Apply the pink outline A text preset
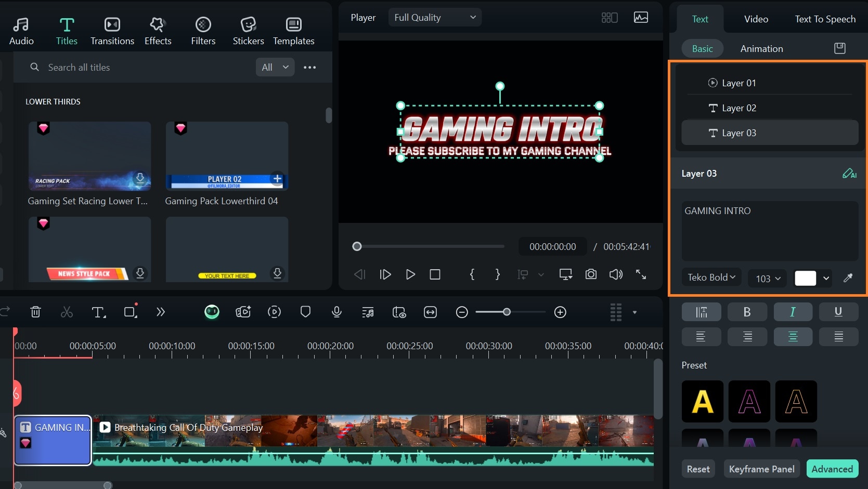The width and height of the screenshot is (868, 489). tap(749, 401)
